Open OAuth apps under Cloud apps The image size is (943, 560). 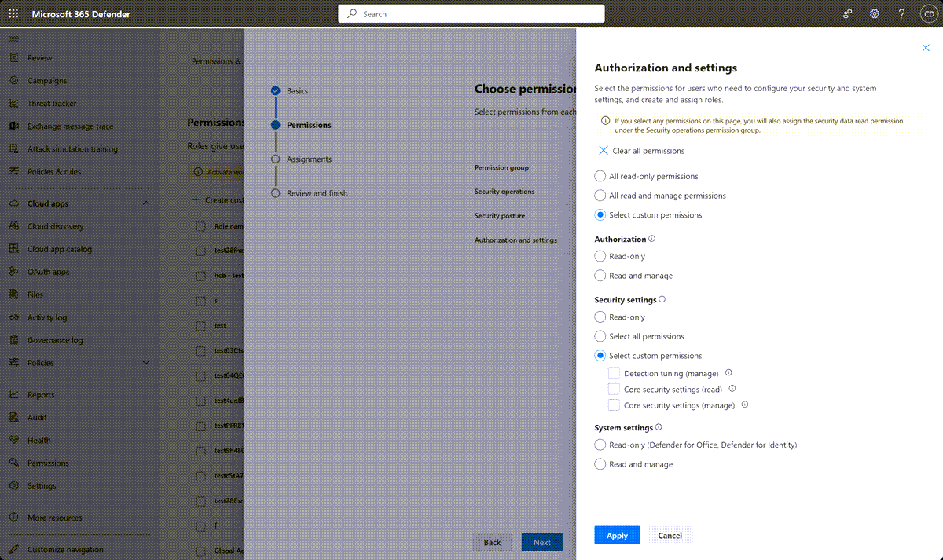[x=51, y=272]
